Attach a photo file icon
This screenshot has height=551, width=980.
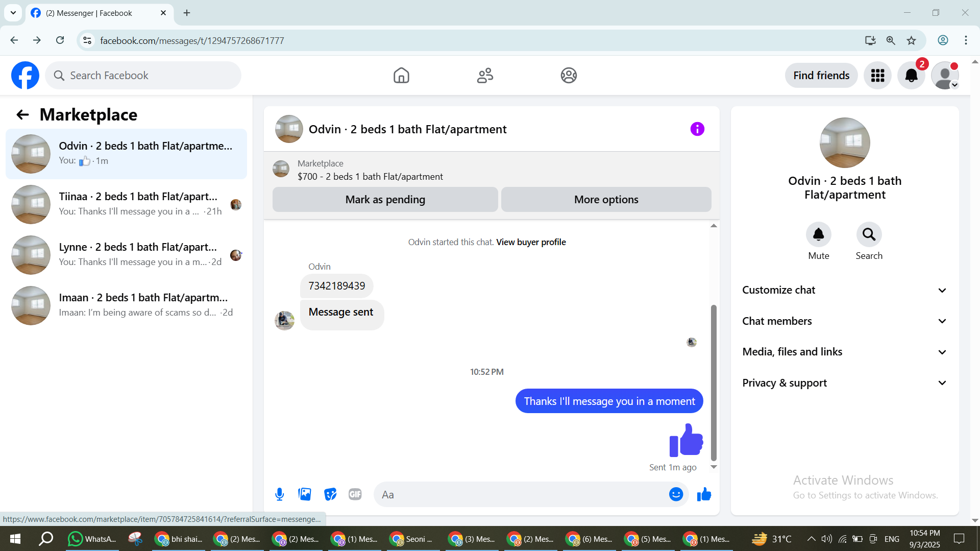click(x=305, y=494)
